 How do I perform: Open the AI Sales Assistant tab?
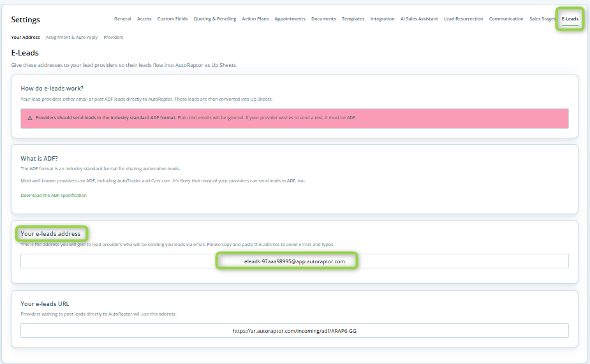click(419, 18)
